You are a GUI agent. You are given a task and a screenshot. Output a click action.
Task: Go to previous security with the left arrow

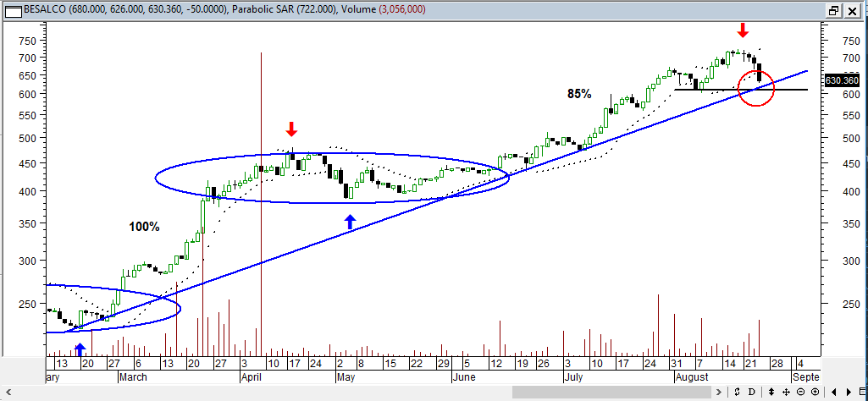point(833,392)
